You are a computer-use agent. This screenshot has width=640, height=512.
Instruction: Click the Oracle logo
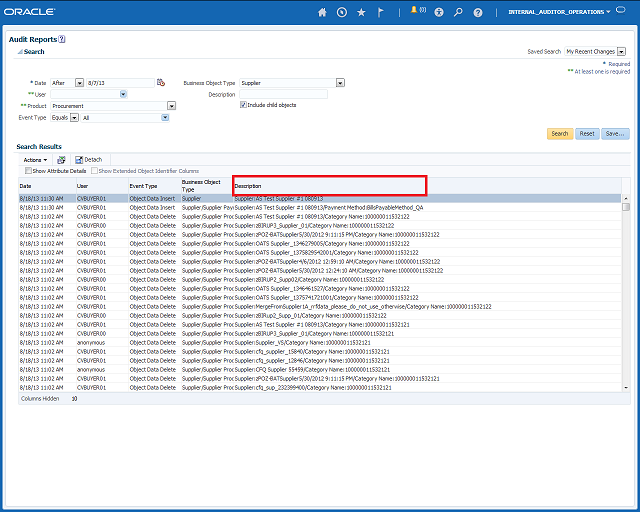(x=29, y=12)
